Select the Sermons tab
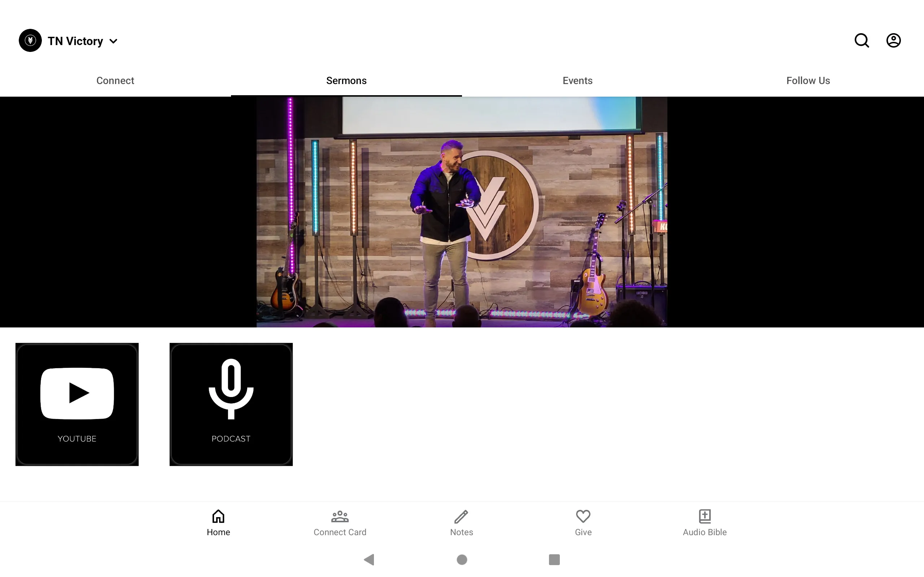Screen dimensions: 924x577 346,80
